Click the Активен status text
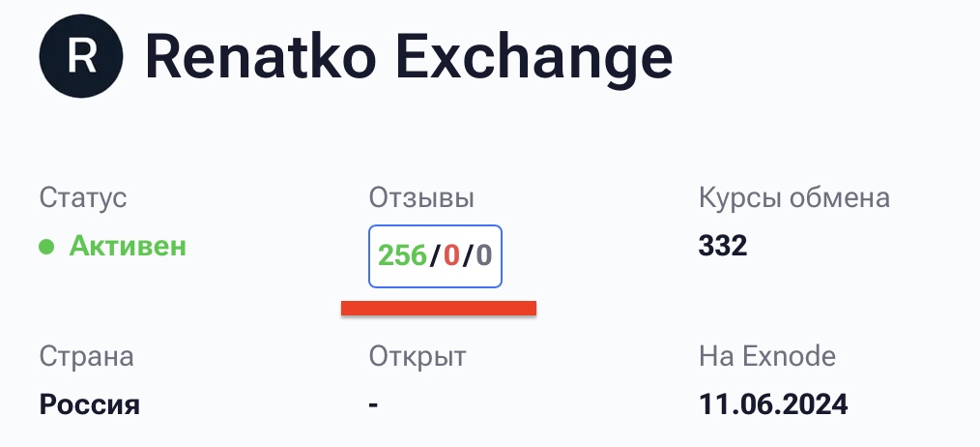The width and height of the screenshot is (980, 447). pyautogui.click(x=128, y=246)
